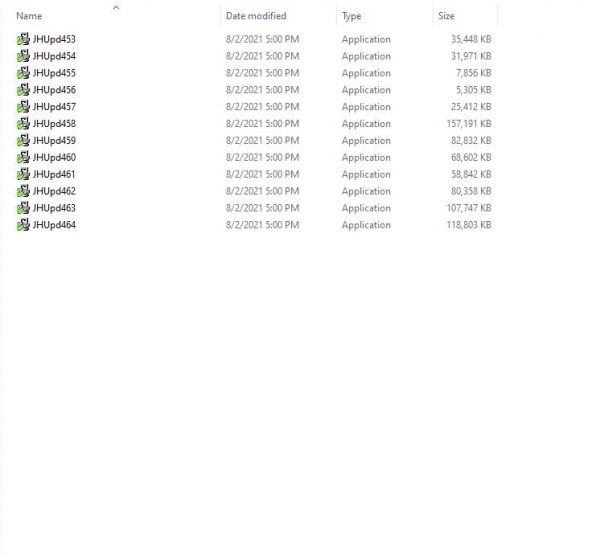Viewport: 600px width, 557px height.
Task: Click the date modified of JHUpd464
Action: (262, 225)
